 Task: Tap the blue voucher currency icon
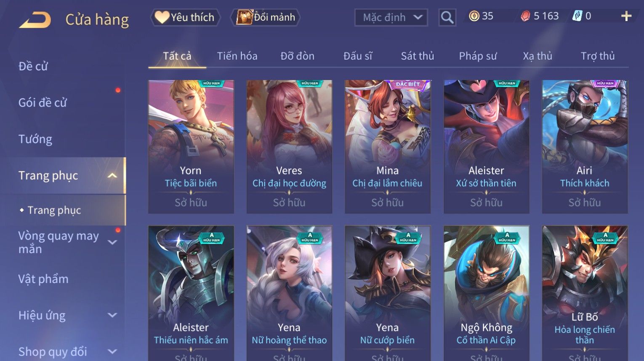click(577, 16)
